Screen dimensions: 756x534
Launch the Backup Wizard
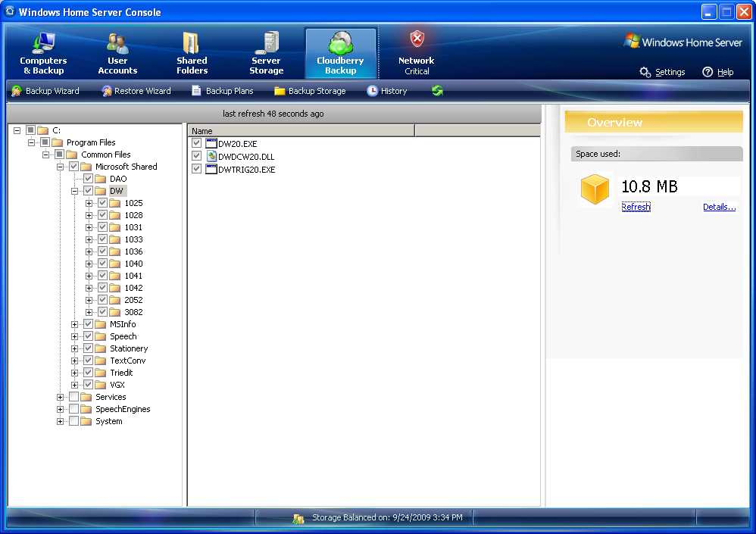pos(45,91)
